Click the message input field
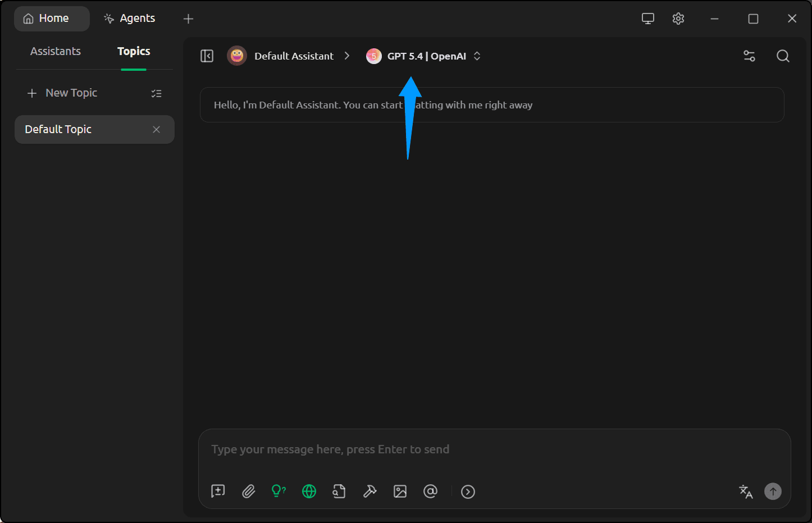Image resolution: width=812 pixels, height=523 pixels. (x=494, y=449)
